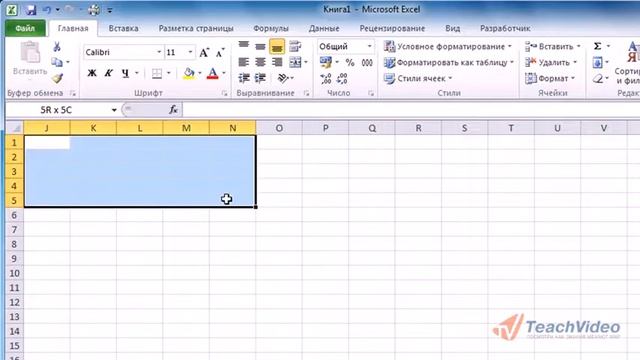Toggle bottom alignment highlighted button
This screenshot has width=640, height=360.
pos(277,47)
